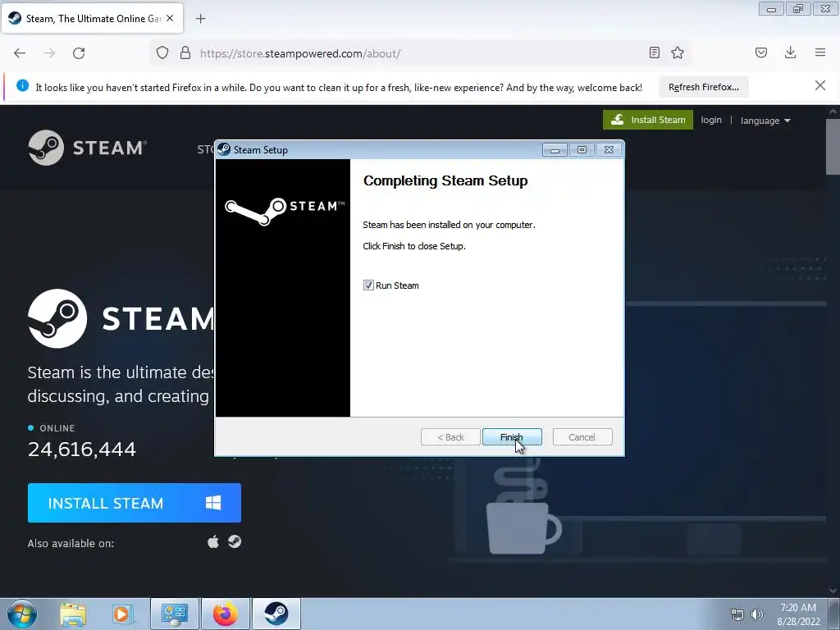The image size is (840, 630).
Task: Click the Steam icon in setup title bar
Action: (x=224, y=150)
